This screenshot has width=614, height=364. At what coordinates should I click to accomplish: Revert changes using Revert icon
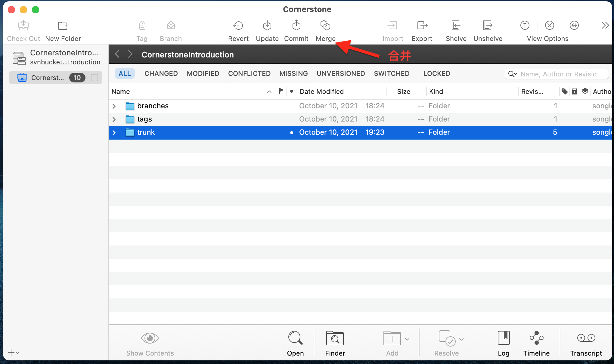238,26
